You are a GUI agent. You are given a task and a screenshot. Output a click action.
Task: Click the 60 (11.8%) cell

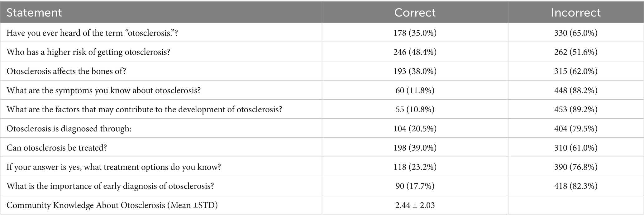tap(415, 90)
